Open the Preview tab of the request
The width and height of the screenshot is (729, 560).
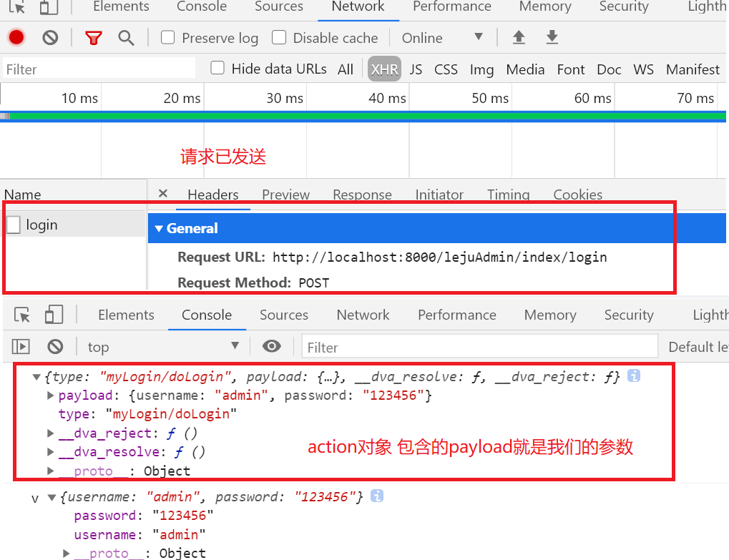click(286, 195)
